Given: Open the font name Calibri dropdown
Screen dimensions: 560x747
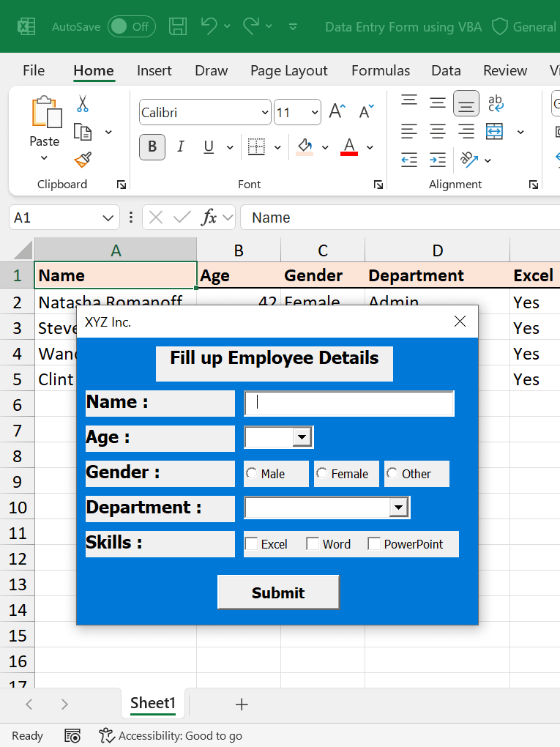Looking at the screenshot, I should click(x=264, y=113).
